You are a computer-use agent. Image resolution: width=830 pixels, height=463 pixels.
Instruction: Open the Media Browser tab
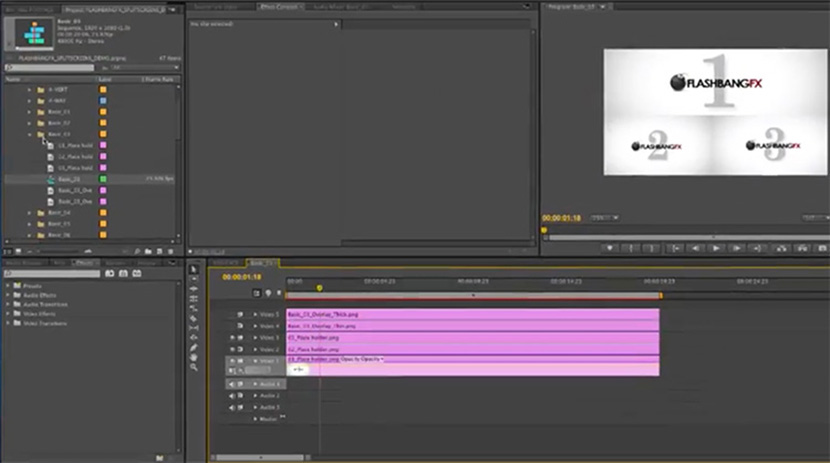click(24, 263)
